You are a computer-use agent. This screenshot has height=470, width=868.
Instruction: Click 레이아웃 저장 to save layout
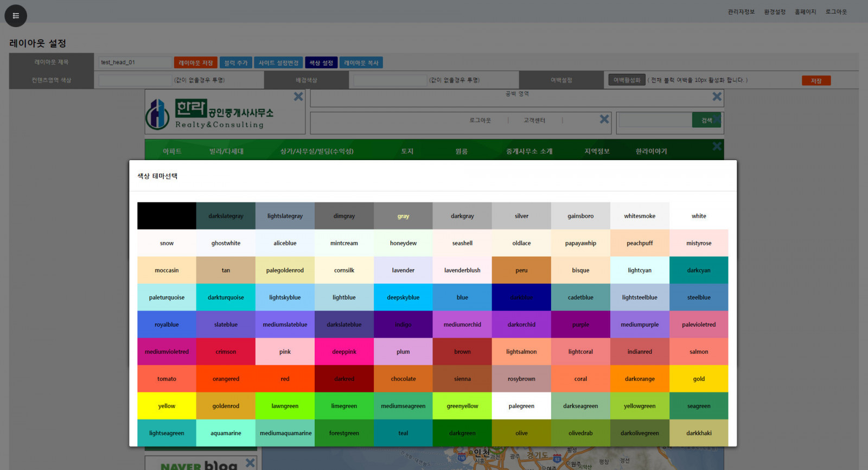[x=195, y=63]
